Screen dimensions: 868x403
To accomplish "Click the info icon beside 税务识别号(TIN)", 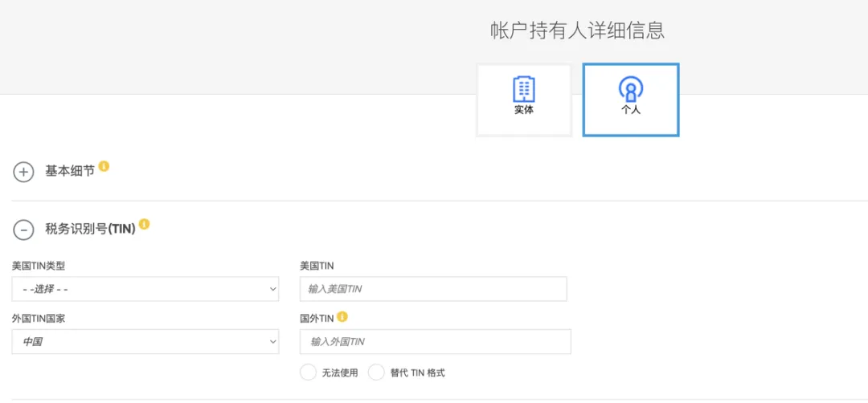I will [x=145, y=224].
